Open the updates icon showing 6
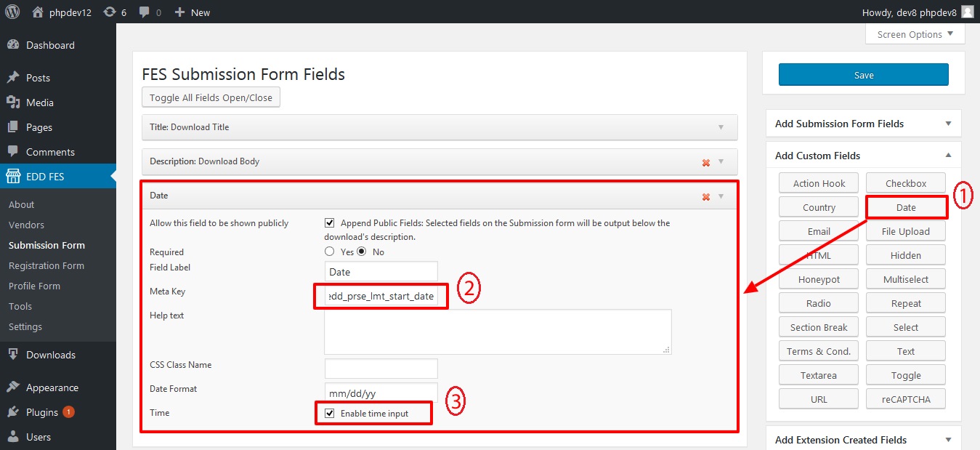Image resolution: width=980 pixels, height=450 pixels. 109,12
